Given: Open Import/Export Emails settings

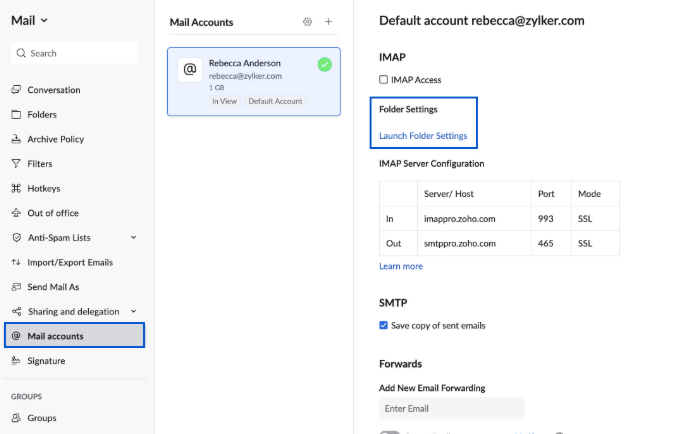Looking at the screenshot, I should point(70,262).
